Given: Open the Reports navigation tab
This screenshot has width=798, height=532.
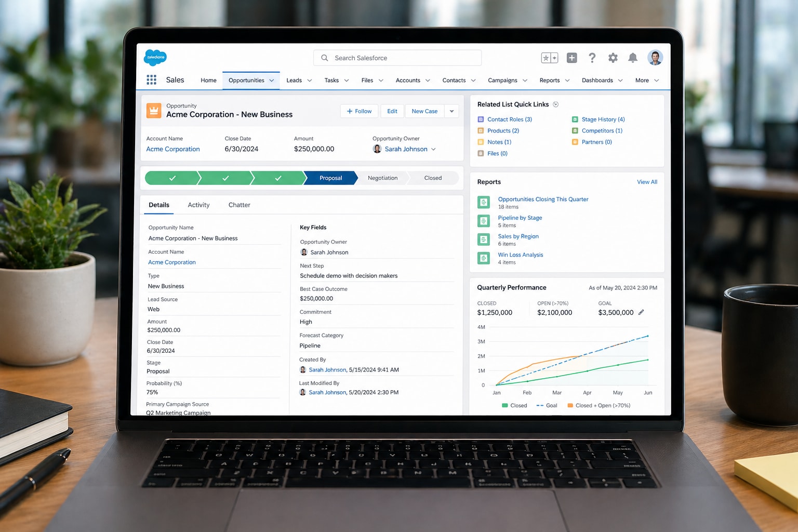Looking at the screenshot, I should tap(550, 81).
